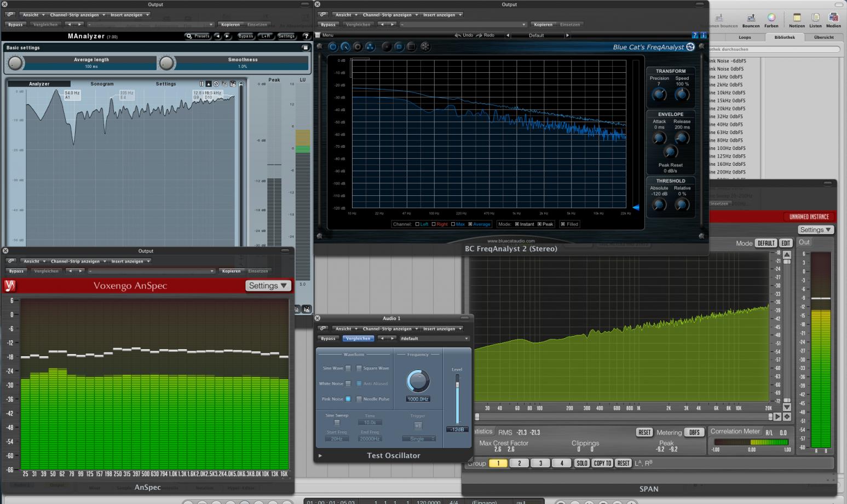The width and height of the screenshot is (847, 504).
Task: Open the Listen toolbar icon
Action: tap(815, 20)
